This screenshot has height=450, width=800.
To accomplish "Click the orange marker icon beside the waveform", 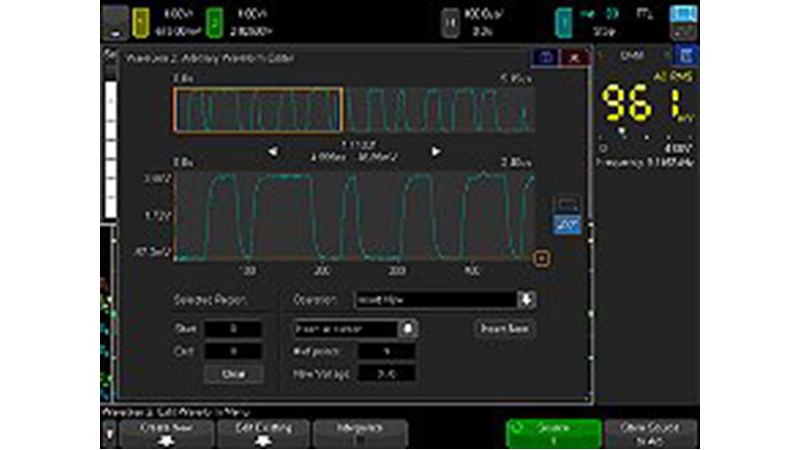I will click(x=542, y=259).
